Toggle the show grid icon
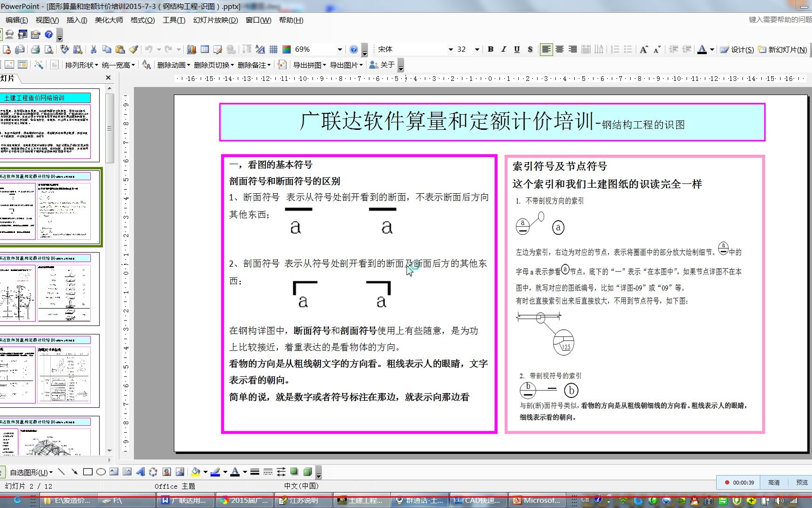The height and width of the screenshot is (508, 812). (x=273, y=49)
